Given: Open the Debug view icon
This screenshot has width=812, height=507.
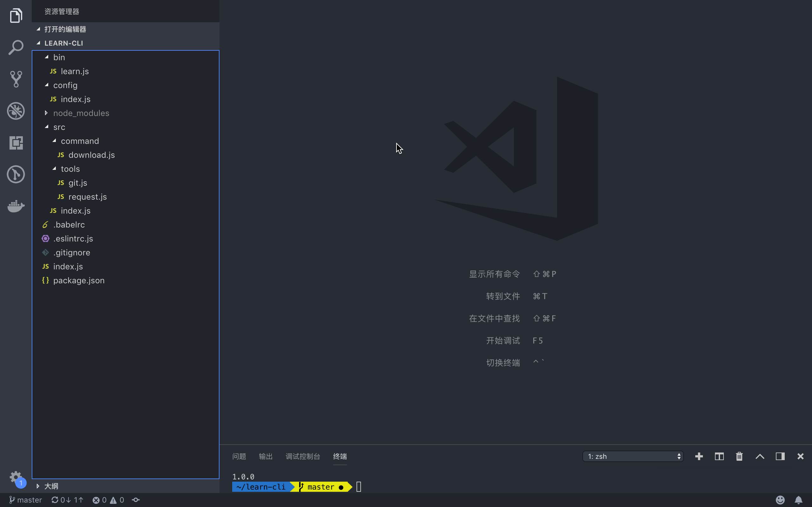Looking at the screenshot, I should 16,111.
